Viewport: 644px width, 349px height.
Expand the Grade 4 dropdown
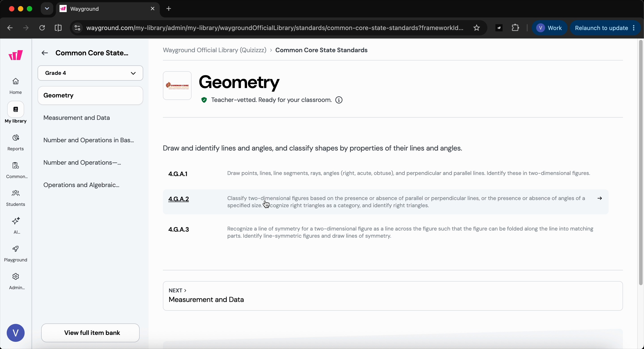tap(90, 73)
